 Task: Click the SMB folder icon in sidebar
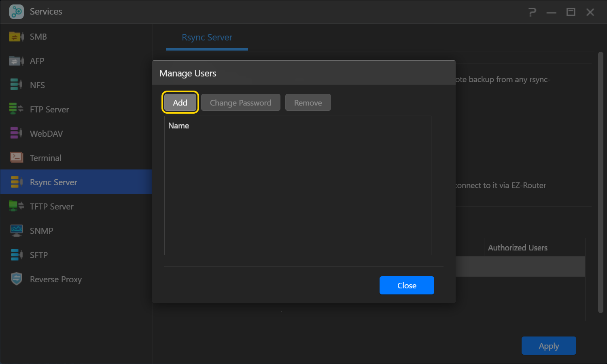[x=16, y=37]
